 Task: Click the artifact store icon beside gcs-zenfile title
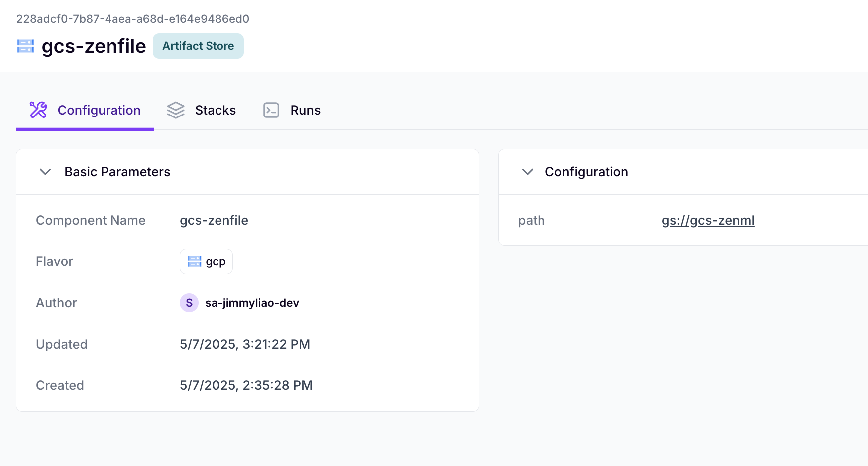click(x=25, y=46)
